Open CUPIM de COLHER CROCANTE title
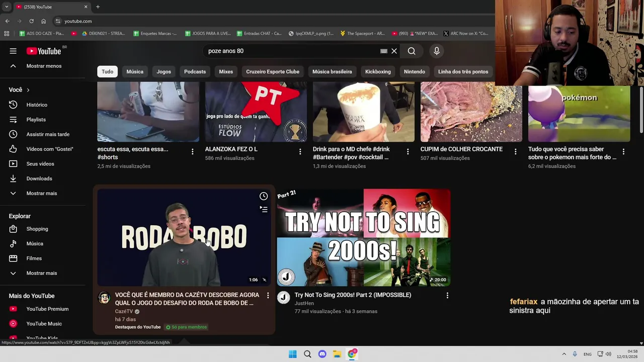644x362 pixels. coord(461,149)
